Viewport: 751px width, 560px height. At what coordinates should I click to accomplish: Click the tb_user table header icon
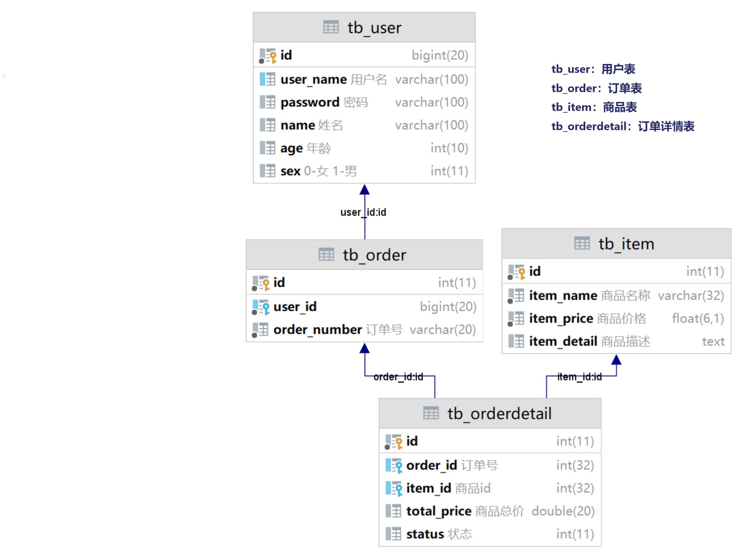click(330, 27)
